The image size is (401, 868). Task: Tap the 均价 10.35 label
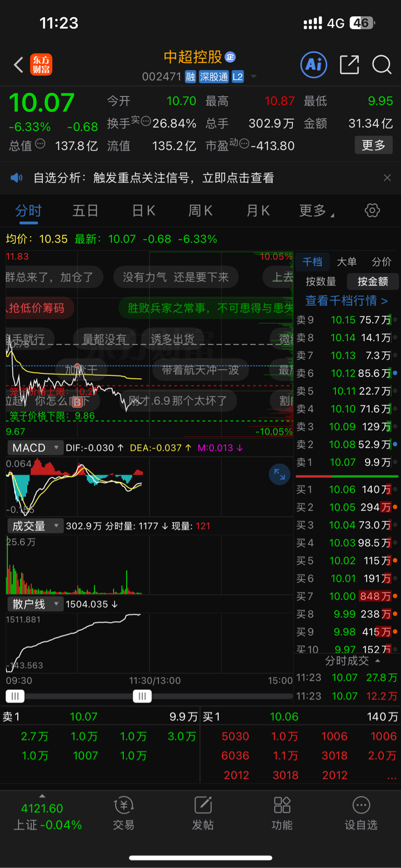(37, 239)
